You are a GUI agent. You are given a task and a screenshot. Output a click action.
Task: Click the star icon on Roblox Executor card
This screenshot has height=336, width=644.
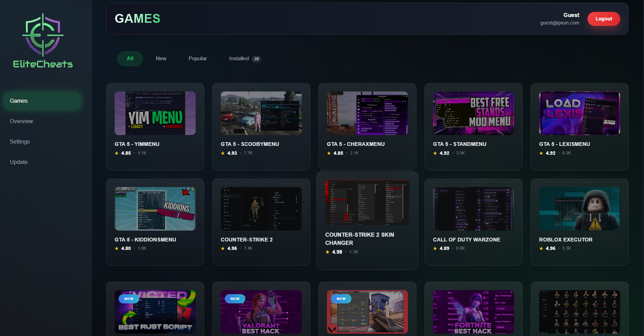[x=541, y=248]
